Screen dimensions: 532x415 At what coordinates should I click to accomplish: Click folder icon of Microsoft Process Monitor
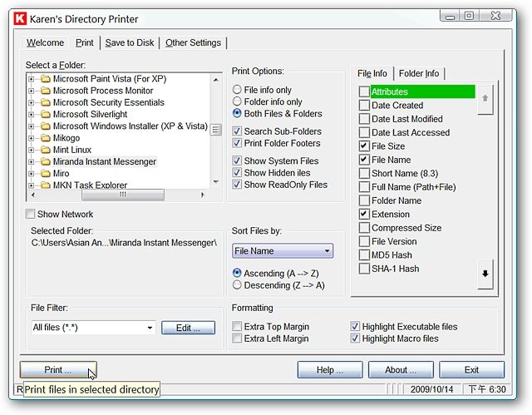[46, 91]
